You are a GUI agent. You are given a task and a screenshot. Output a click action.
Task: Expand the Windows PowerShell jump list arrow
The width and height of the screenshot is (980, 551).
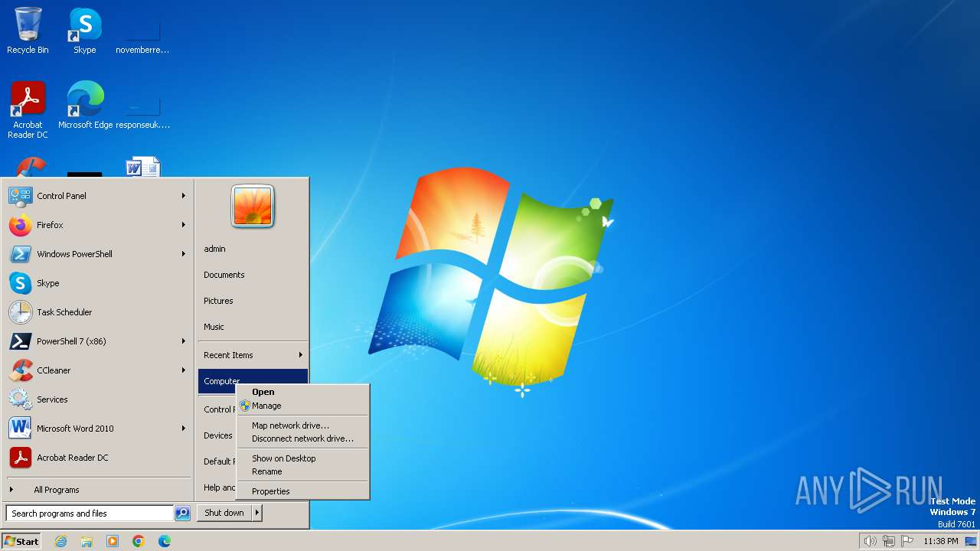(x=184, y=254)
